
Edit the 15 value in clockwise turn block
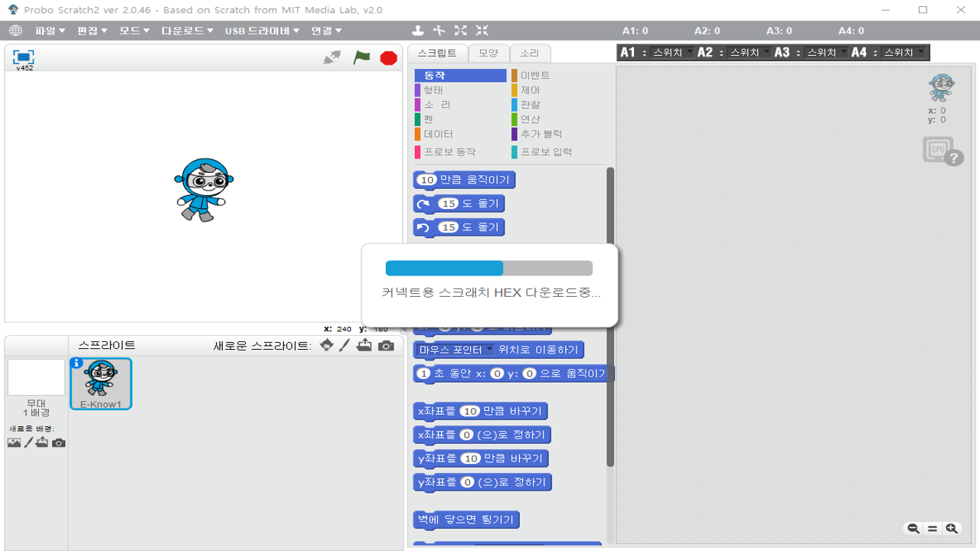[x=448, y=204]
